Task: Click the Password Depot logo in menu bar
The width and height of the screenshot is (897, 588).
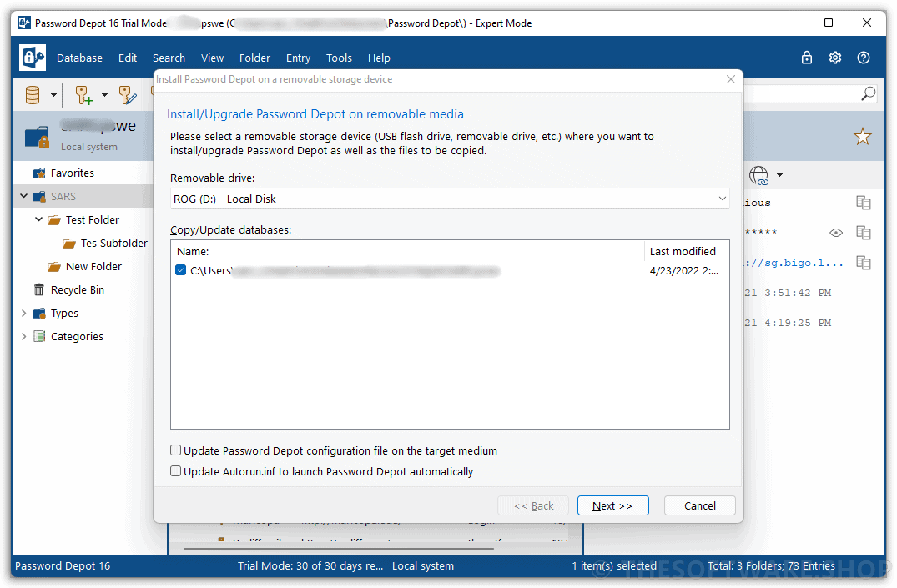Action: (x=32, y=58)
